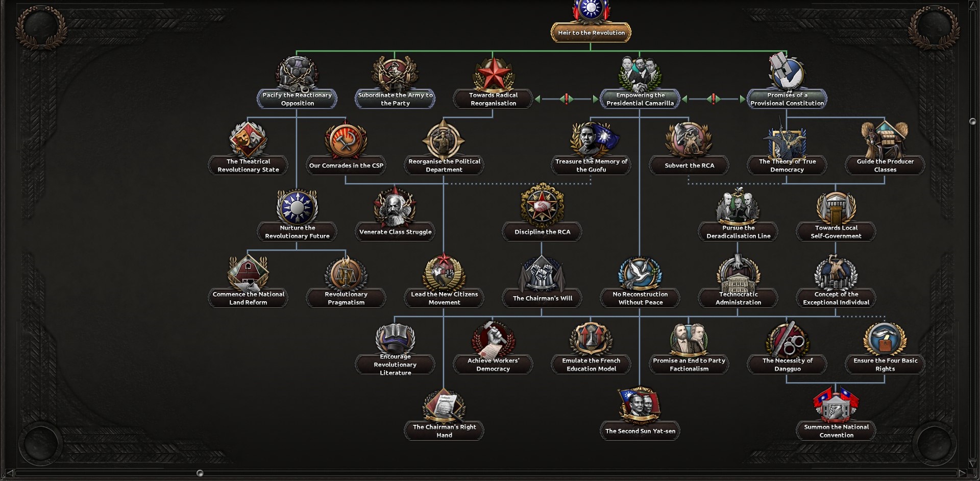This screenshot has height=481, width=980.
Task: Select the Heir to the Revolution focus emblem
Action: [591, 10]
